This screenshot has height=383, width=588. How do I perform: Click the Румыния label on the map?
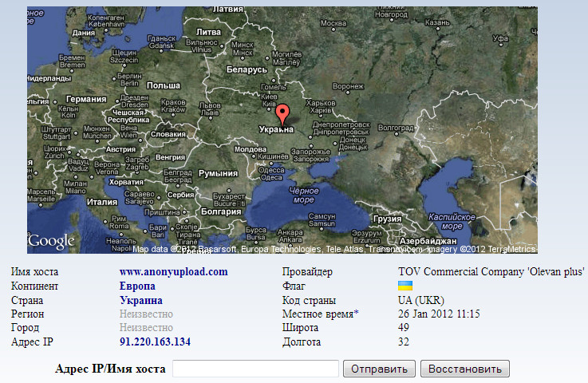(x=219, y=173)
